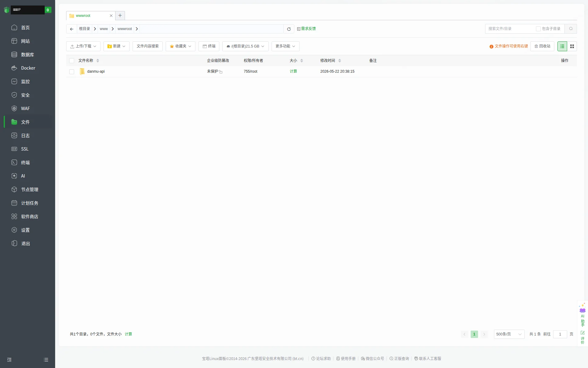Click 文件内容搜索 button
This screenshot has width=588, height=368.
coord(148,46)
